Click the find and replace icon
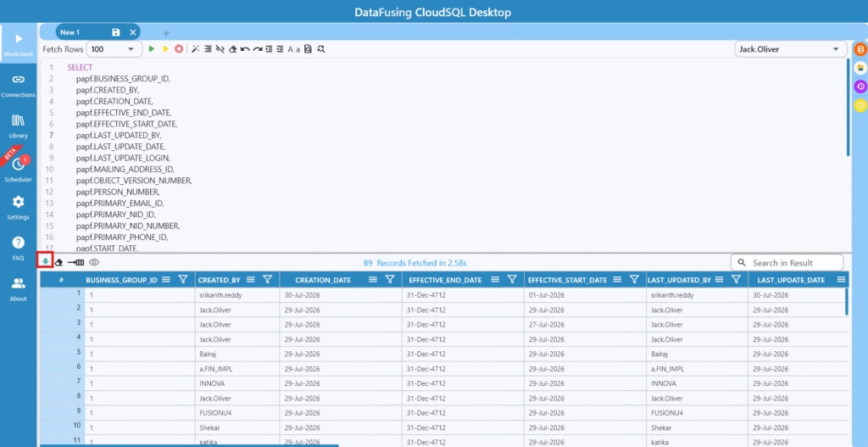868x447 pixels. pos(321,49)
